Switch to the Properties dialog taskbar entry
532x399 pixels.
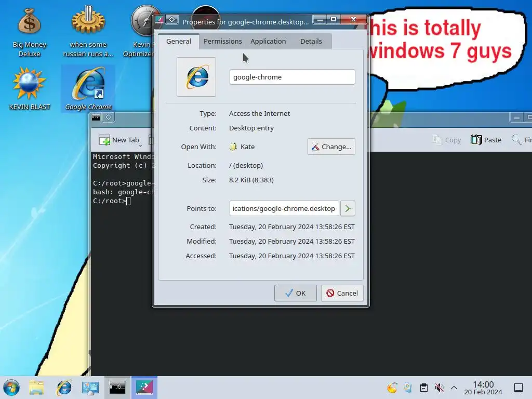[144, 388]
